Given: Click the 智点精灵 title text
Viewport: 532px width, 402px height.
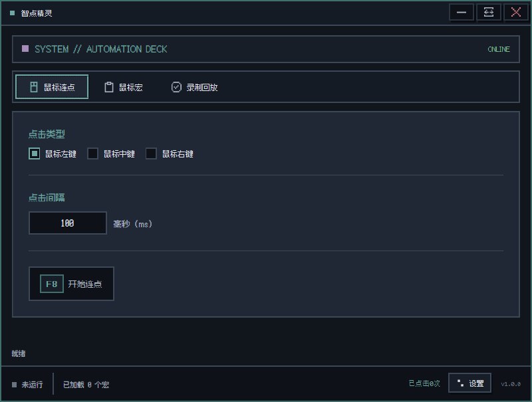Looking at the screenshot, I should click(x=37, y=13).
